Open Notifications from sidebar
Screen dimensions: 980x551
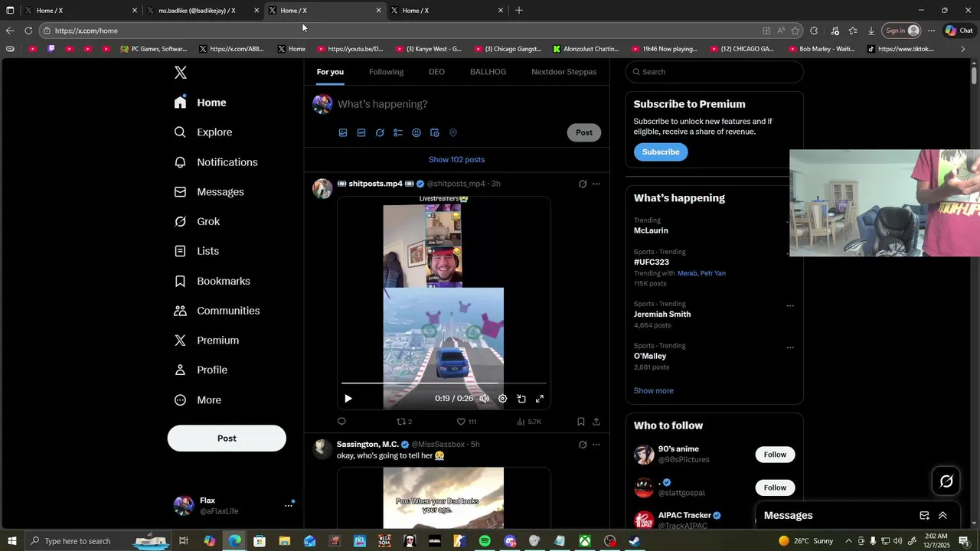[216, 162]
